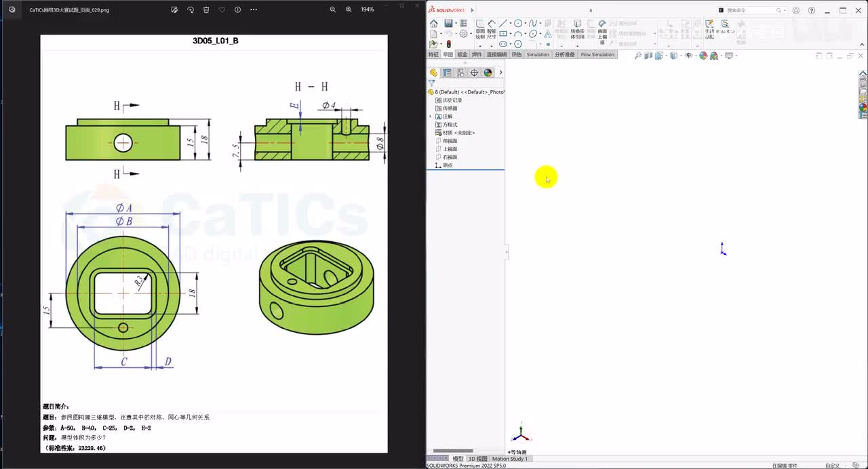Zoom out in the photo viewer
The width and height of the screenshot is (868, 469).
[333, 9]
